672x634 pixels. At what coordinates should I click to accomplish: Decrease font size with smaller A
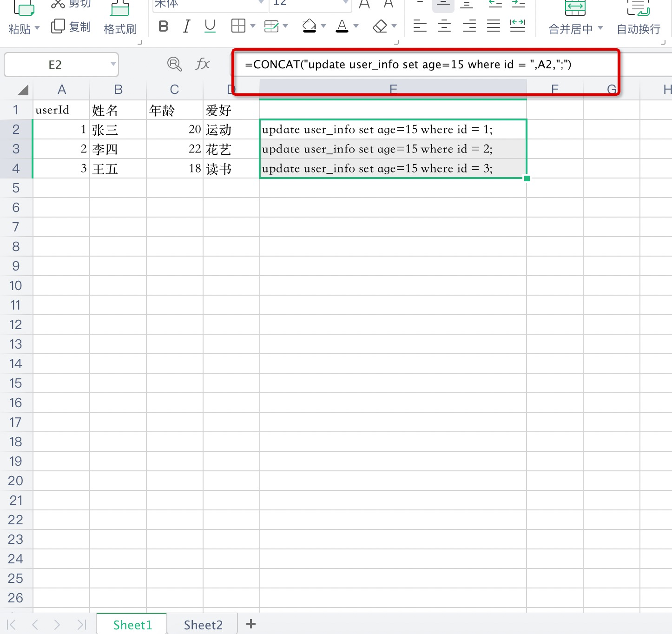tap(389, 4)
